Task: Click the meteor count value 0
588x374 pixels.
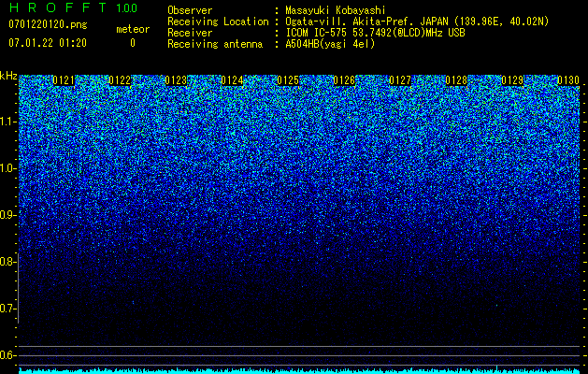Action: point(133,43)
